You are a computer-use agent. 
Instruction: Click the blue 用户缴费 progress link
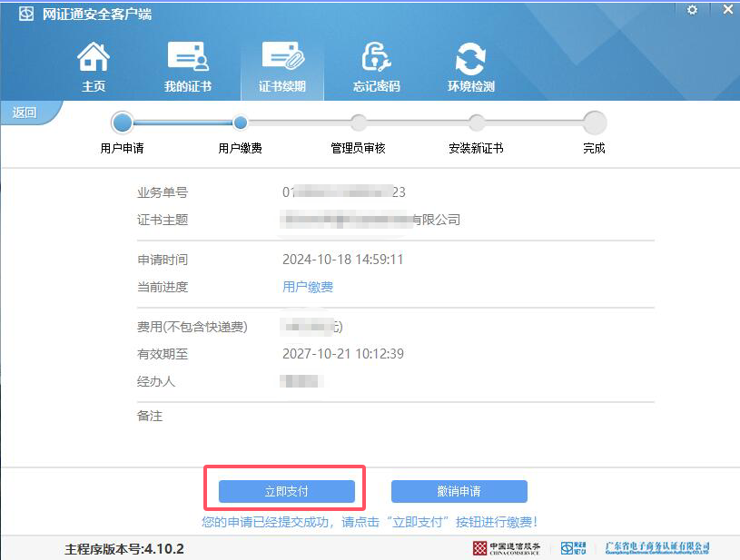308,287
